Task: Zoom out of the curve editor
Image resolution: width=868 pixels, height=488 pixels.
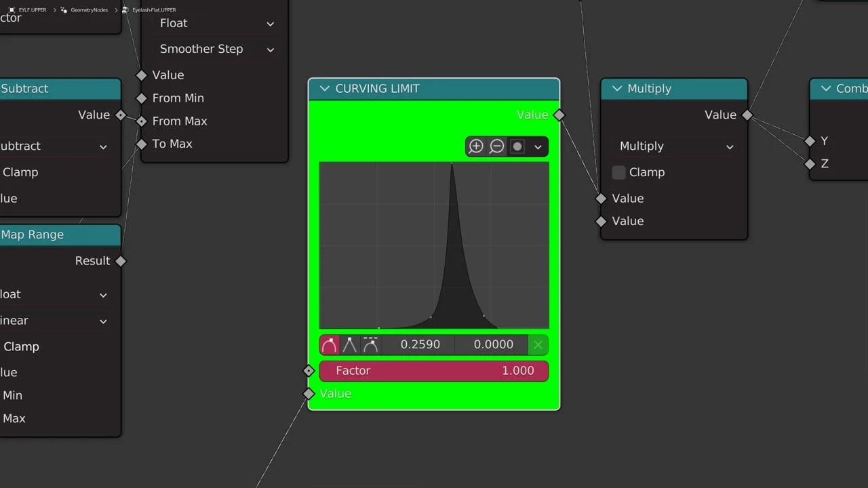Action: pos(497,146)
